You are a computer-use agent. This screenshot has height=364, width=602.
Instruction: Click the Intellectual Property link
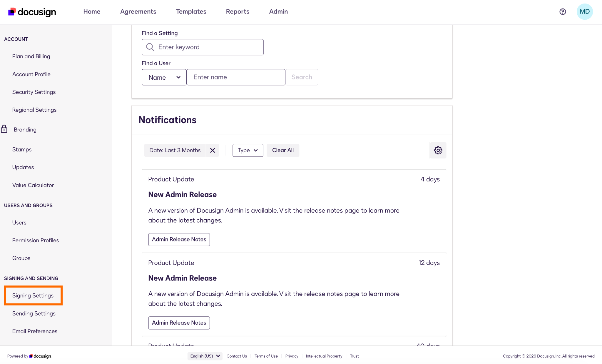pos(324,356)
